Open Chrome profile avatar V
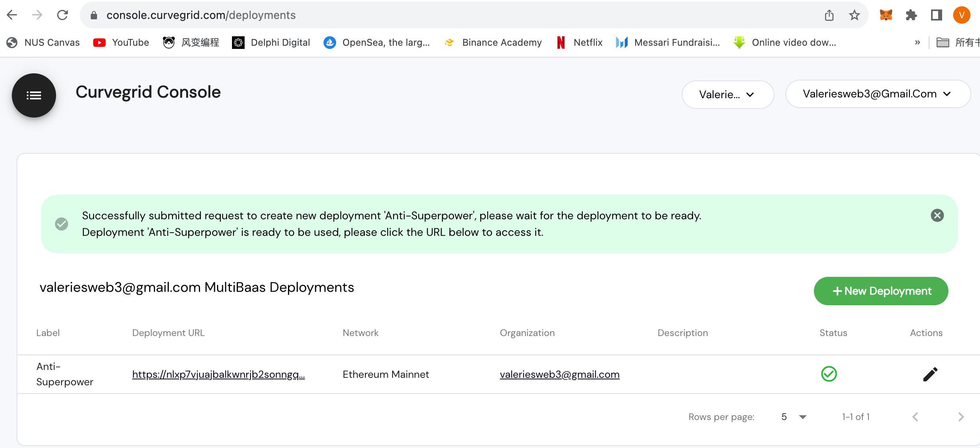Viewport: 980px width, 448px height. (x=961, y=15)
